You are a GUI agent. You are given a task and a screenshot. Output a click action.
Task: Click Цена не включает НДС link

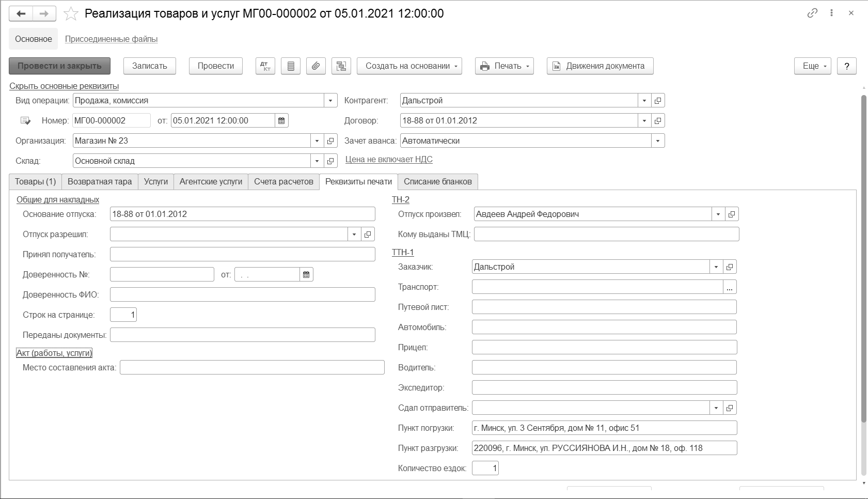pos(389,159)
